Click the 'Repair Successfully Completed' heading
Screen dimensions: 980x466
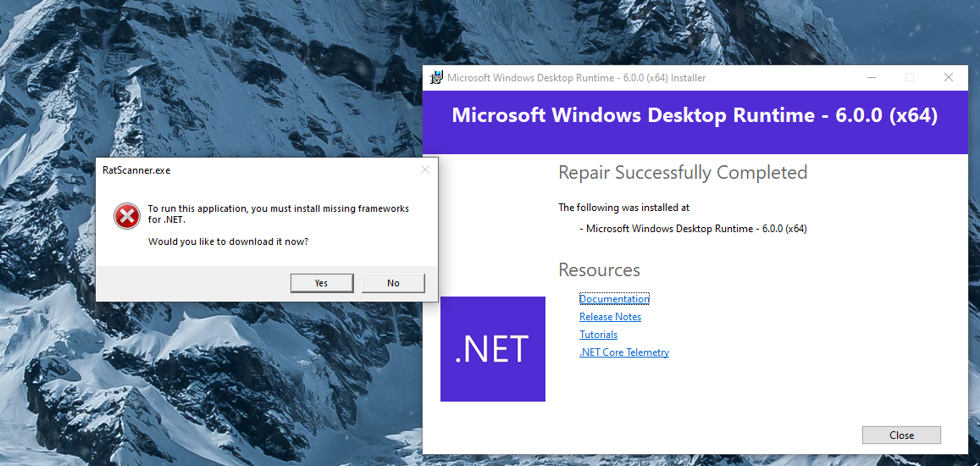(683, 172)
